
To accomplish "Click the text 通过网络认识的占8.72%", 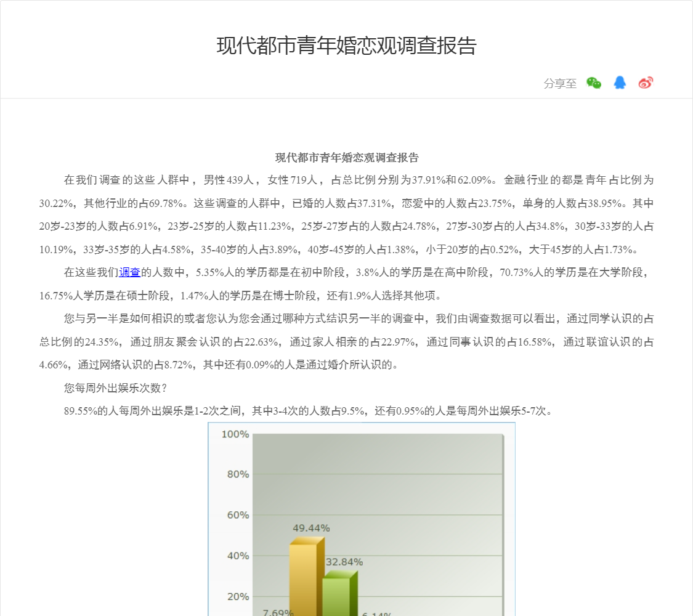I will (136, 365).
